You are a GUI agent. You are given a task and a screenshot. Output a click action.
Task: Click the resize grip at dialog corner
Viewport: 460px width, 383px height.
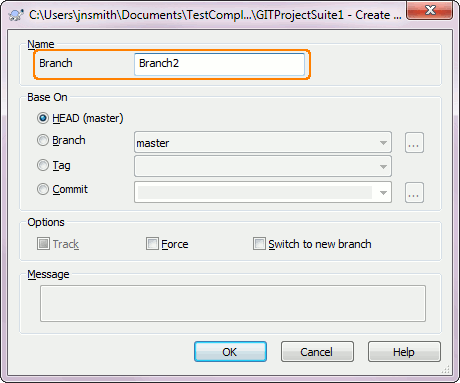446,369
